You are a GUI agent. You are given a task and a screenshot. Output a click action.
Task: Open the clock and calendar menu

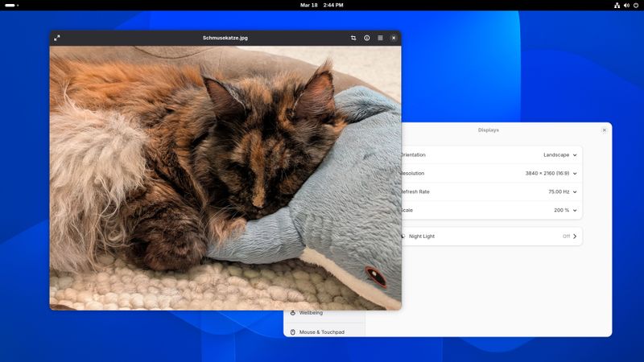pyautogui.click(x=321, y=6)
